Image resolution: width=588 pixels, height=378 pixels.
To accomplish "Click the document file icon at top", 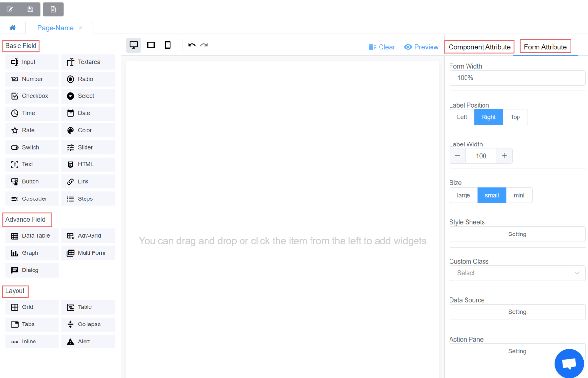I will click(x=53, y=9).
